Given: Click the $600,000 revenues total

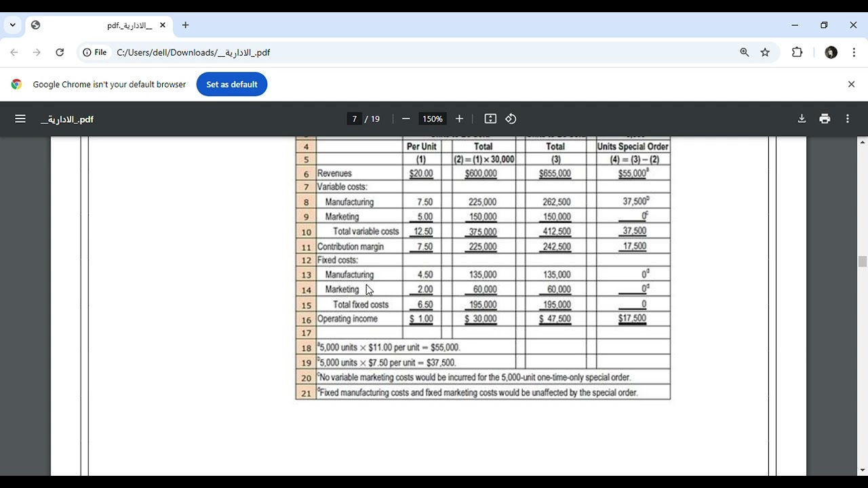Looking at the screenshot, I should coord(481,174).
